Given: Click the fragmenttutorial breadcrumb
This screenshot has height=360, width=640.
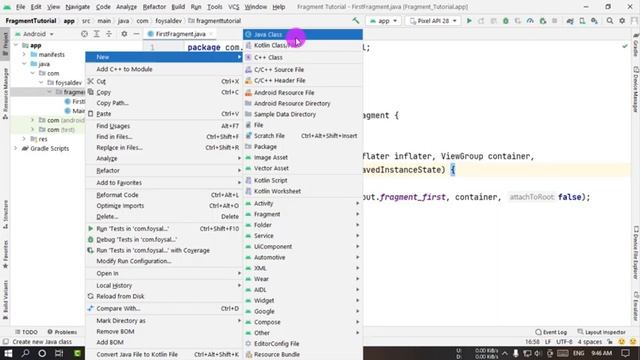Looking at the screenshot, I should click(x=214, y=21).
